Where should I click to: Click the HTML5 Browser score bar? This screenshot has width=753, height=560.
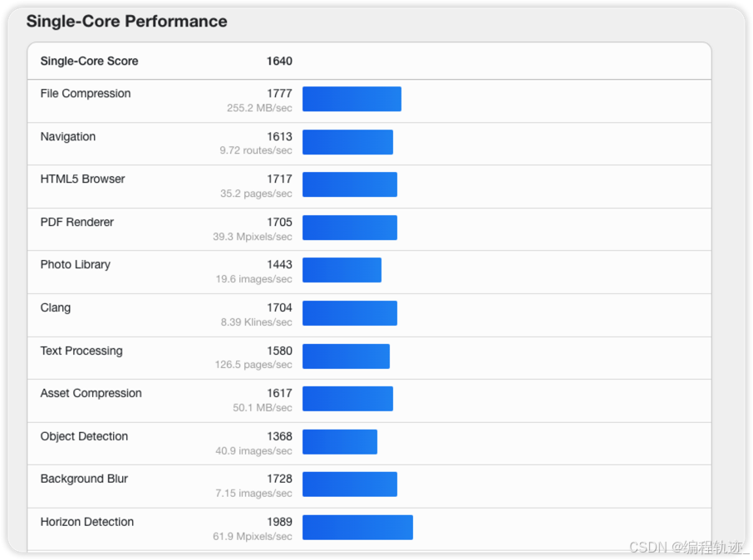(x=349, y=184)
